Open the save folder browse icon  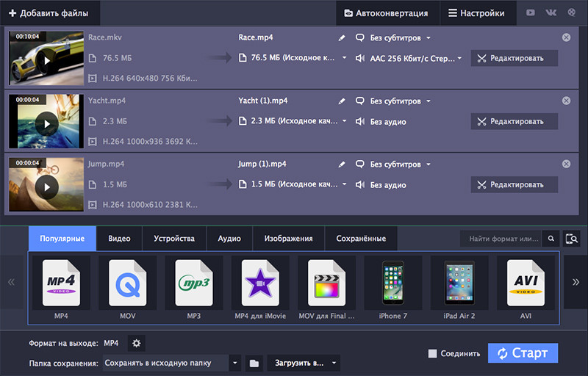click(x=254, y=363)
